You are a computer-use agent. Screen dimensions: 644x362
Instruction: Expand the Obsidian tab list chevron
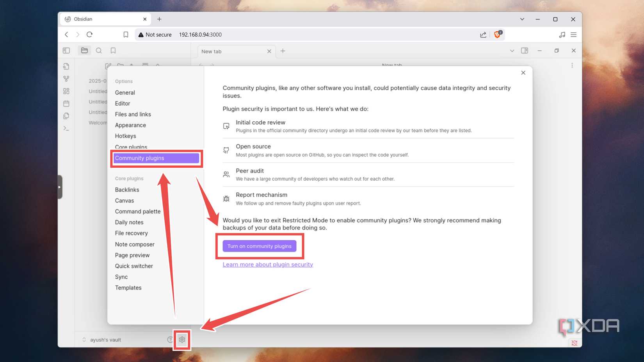click(x=512, y=51)
